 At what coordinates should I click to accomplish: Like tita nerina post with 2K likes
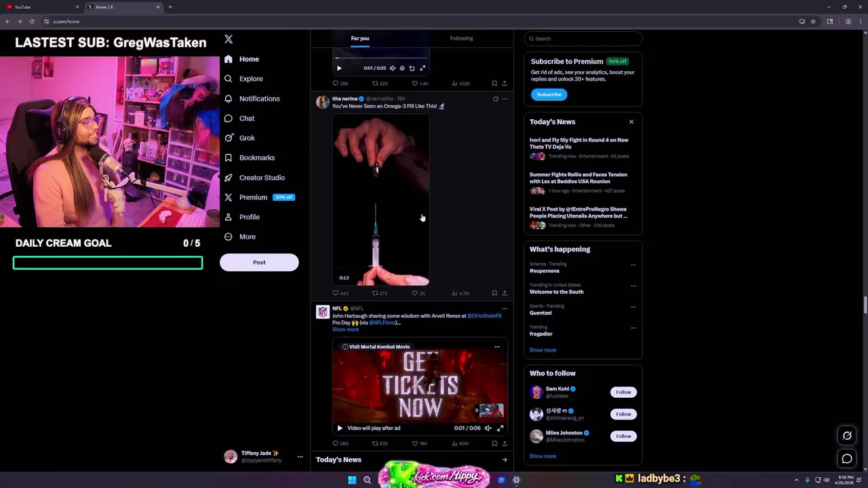point(419,293)
